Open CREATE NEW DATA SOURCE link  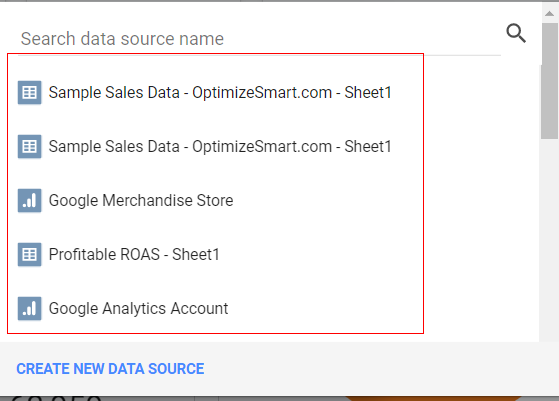tap(110, 369)
